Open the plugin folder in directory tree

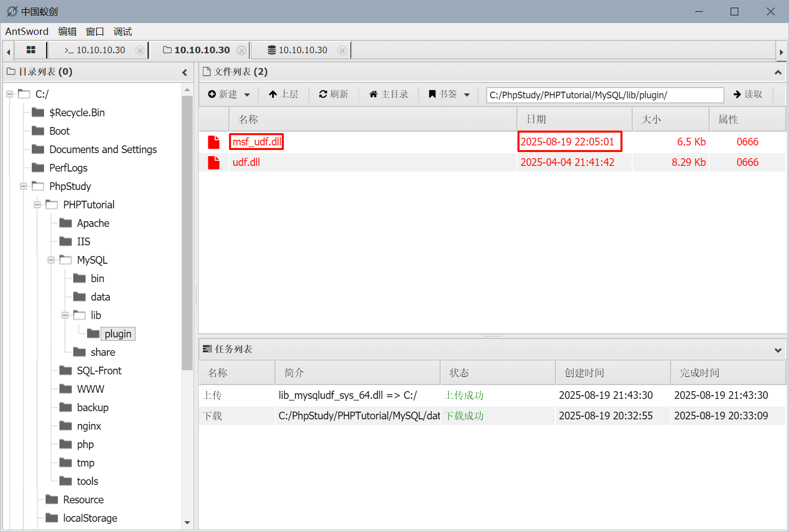tap(118, 334)
